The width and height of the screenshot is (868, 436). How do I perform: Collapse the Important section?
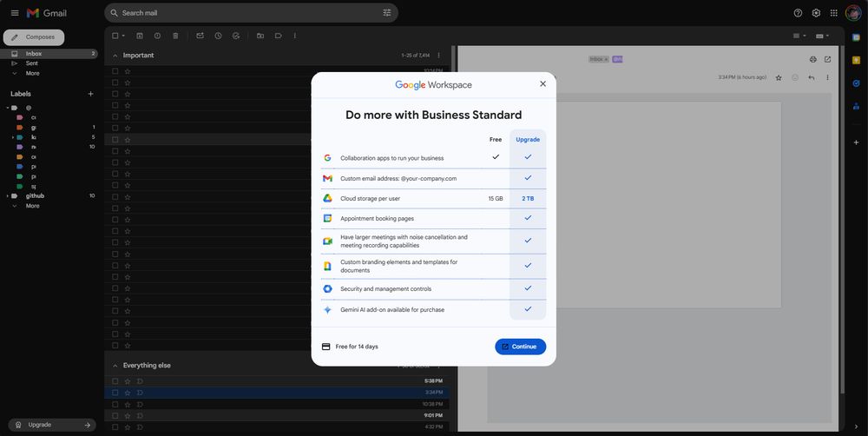(x=115, y=56)
